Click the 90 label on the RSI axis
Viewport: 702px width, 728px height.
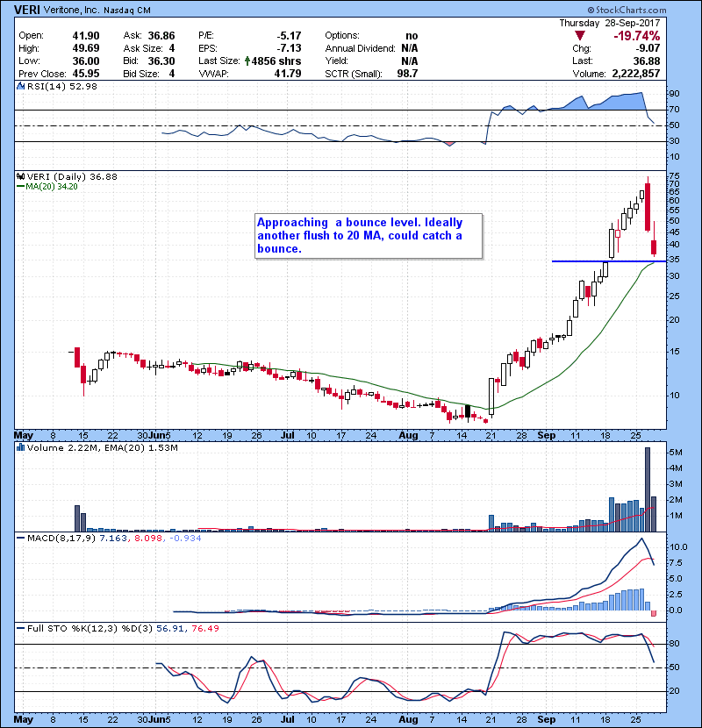(674, 94)
